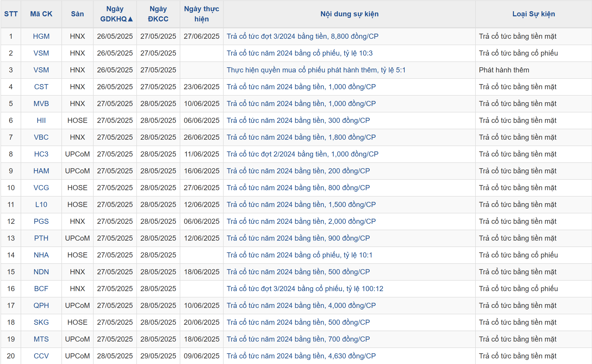Click the Ngày thực hiện column header
This screenshot has height=364, width=592.
click(x=202, y=14)
